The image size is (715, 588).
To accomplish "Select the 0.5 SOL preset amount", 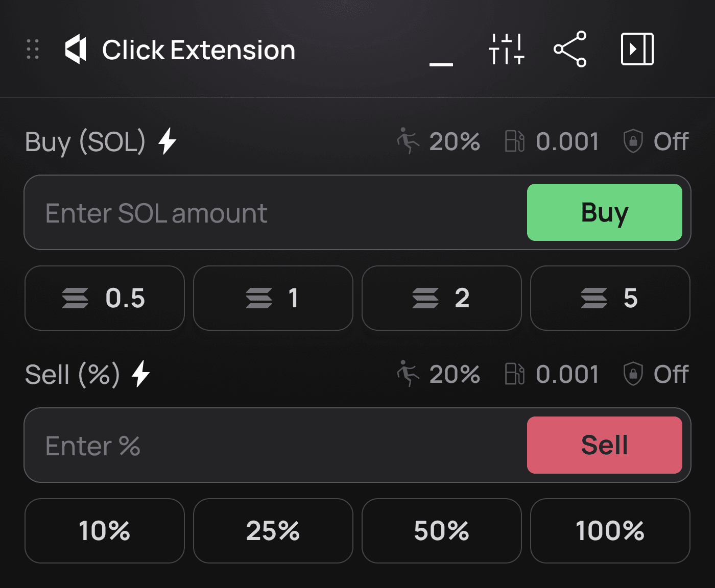I will pos(104,298).
